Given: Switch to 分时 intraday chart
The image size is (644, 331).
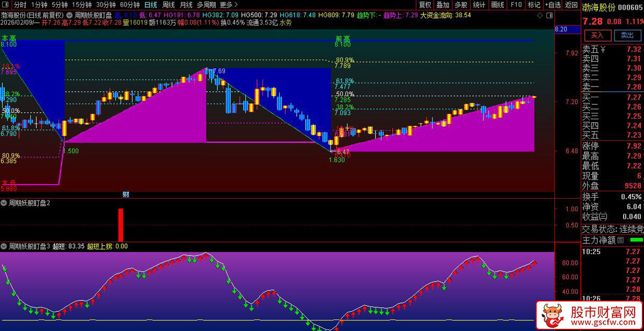Looking at the screenshot, I should point(20,5).
